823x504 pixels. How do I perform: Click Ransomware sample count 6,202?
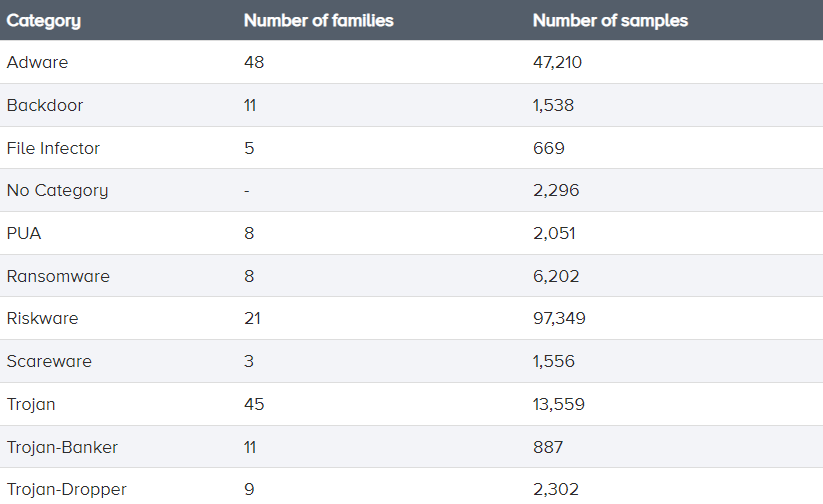[x=555, y=276]
